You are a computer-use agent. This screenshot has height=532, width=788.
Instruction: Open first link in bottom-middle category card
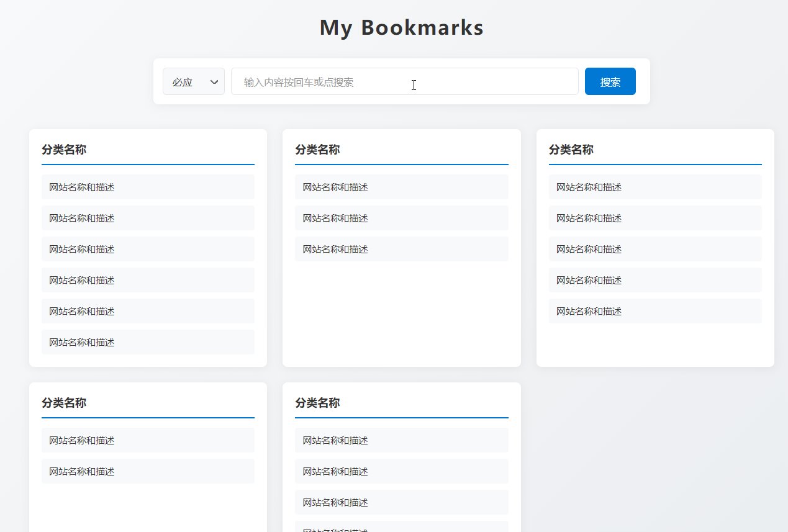[401, 440]
